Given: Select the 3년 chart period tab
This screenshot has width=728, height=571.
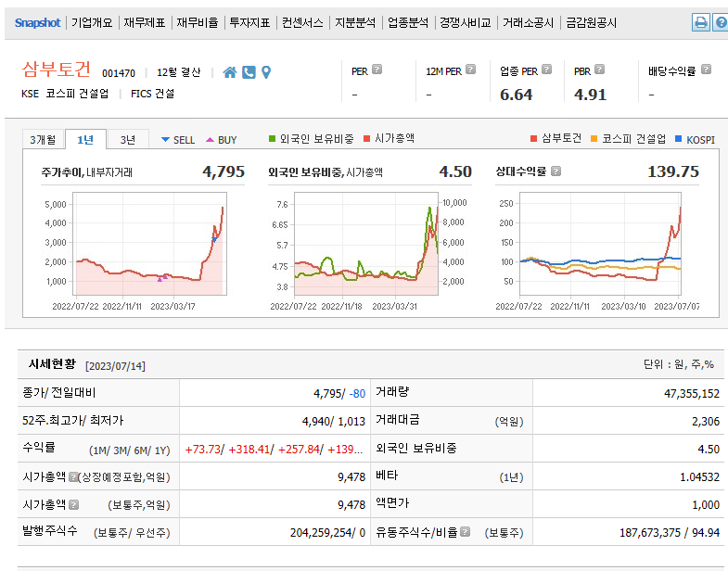Looking at the screenshot, I should tap(128, 139).
